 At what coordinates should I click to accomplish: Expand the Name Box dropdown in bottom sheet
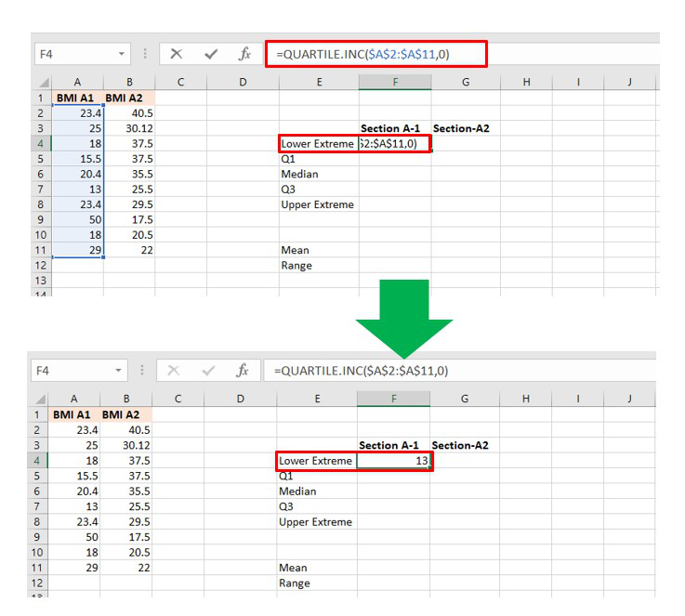pyautogui.click(x=118, y=371)
